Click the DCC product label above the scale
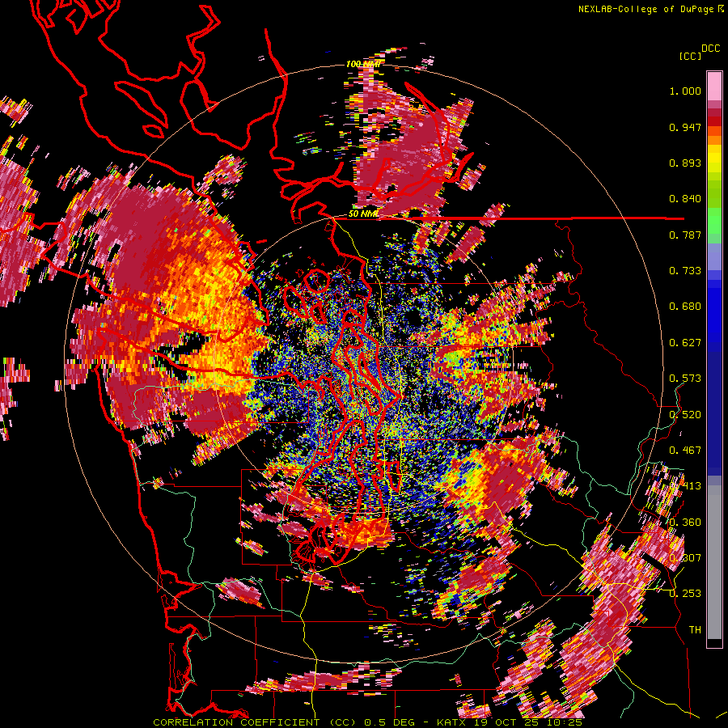The width and height of the screenshot is (728, 728). pos(710,49)
